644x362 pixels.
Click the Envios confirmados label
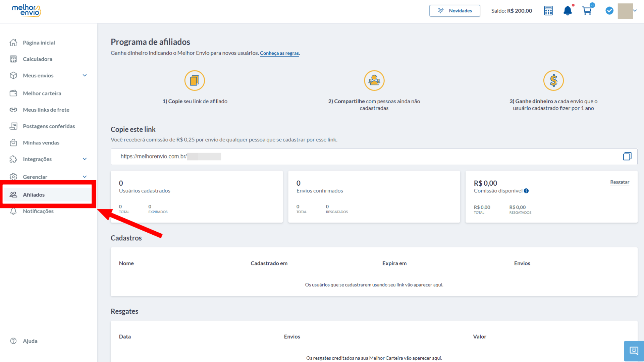pos(320,191)
